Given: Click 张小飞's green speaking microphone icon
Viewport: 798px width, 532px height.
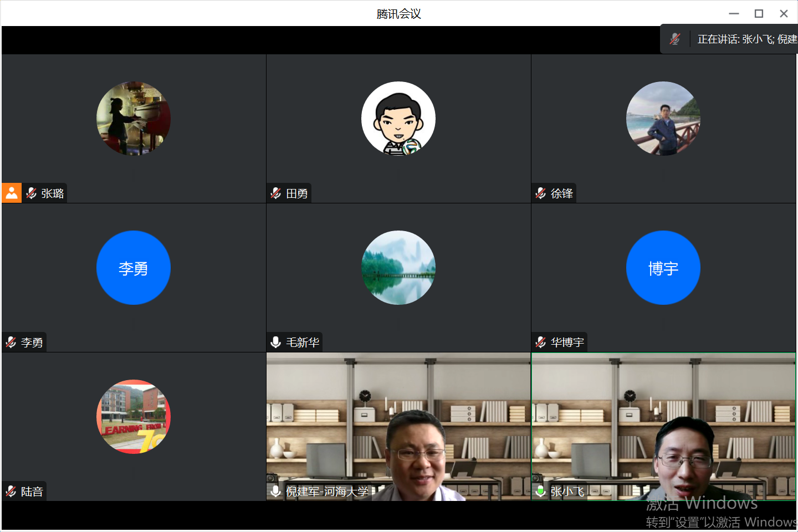Looking at the screenshot, I should tap(541, 492).
